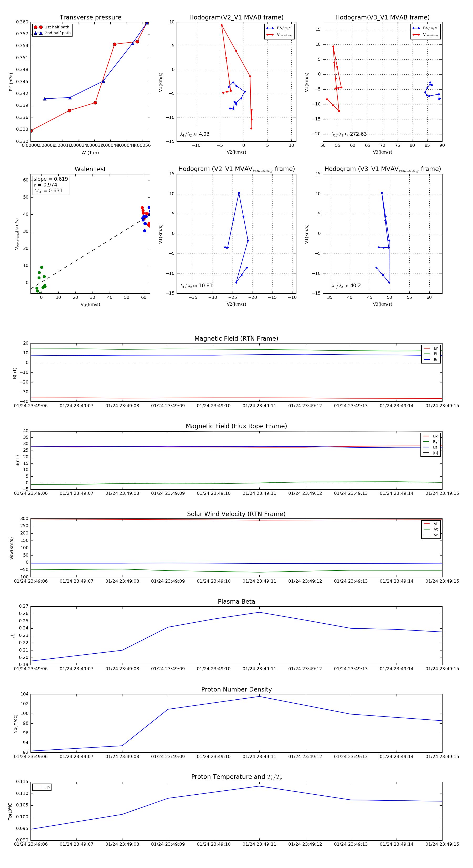473x868 pixels.
Task: Click the 'Solar Wind Velocity (RTN Frame)' title
Action: click(236, 514)
